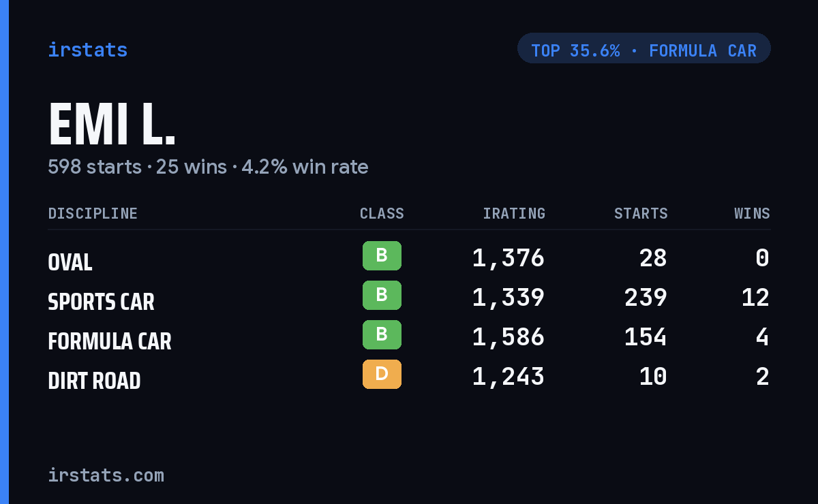
Task: Select the Oval discipline row label
Action: pyautogui.click(x=70, y=262)
